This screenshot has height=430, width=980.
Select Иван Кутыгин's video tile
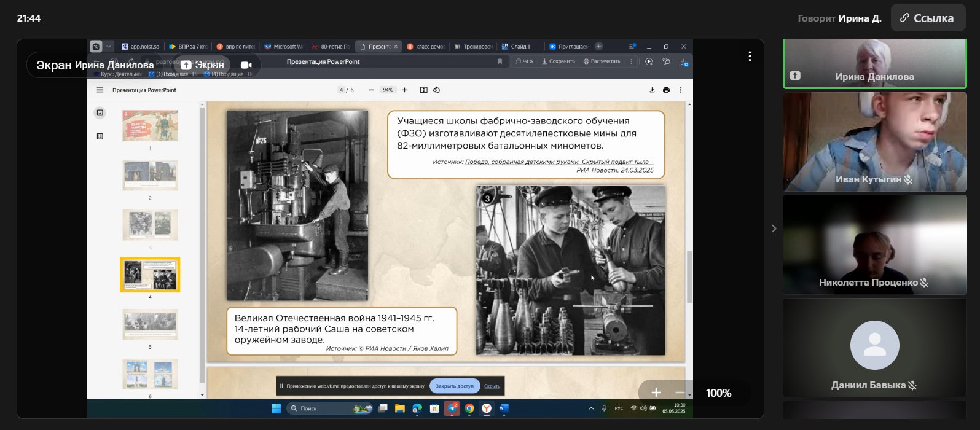pos(874,142)
